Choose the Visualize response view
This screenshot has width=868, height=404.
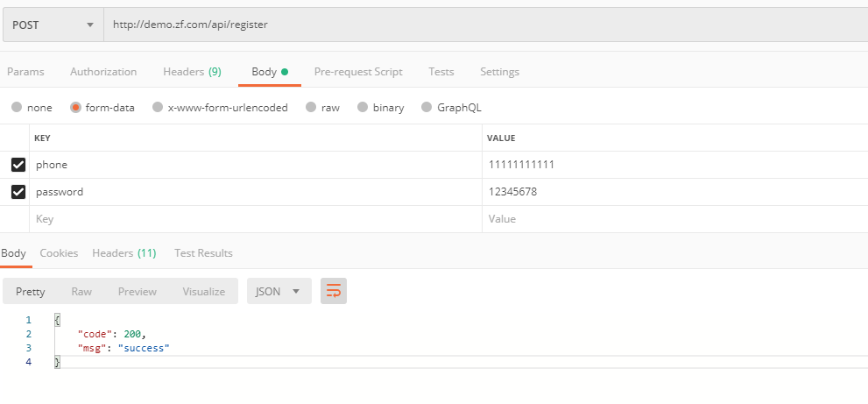click(x=204, y=292)
